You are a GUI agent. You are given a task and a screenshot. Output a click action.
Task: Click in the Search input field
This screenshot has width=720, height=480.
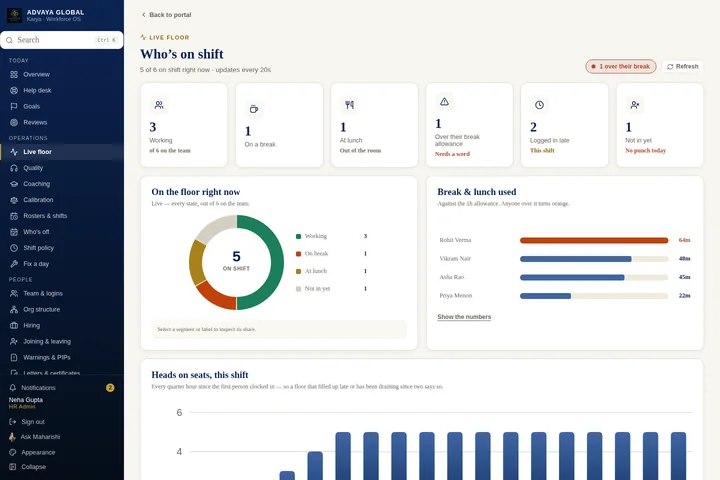click(x=62, y=40)
